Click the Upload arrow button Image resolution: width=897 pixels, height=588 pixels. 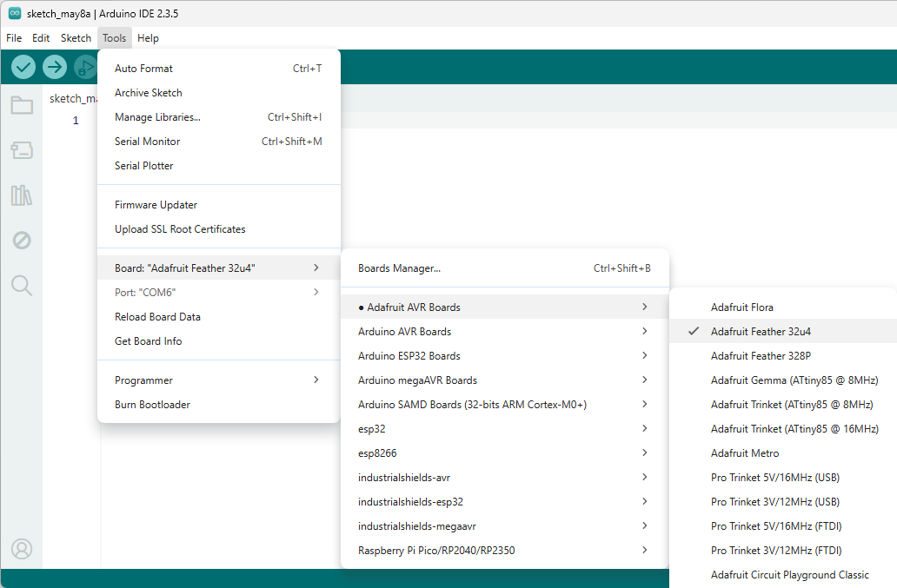click(55, 68)
